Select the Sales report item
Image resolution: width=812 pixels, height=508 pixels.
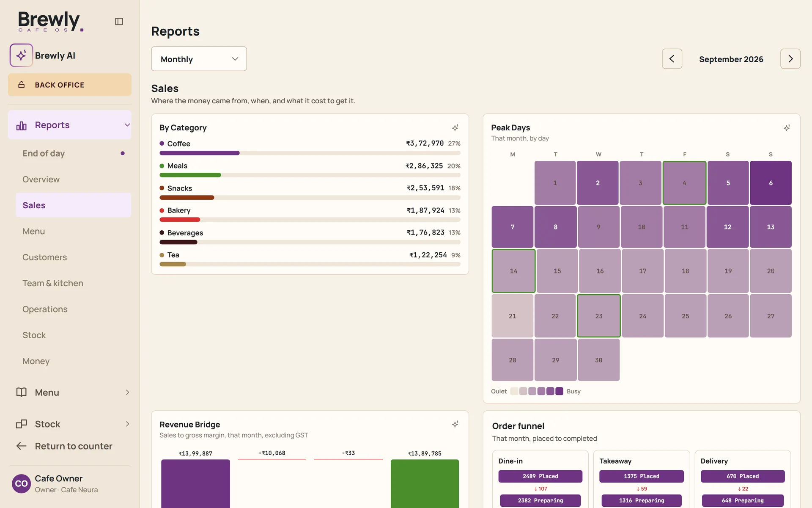[74, 205]
